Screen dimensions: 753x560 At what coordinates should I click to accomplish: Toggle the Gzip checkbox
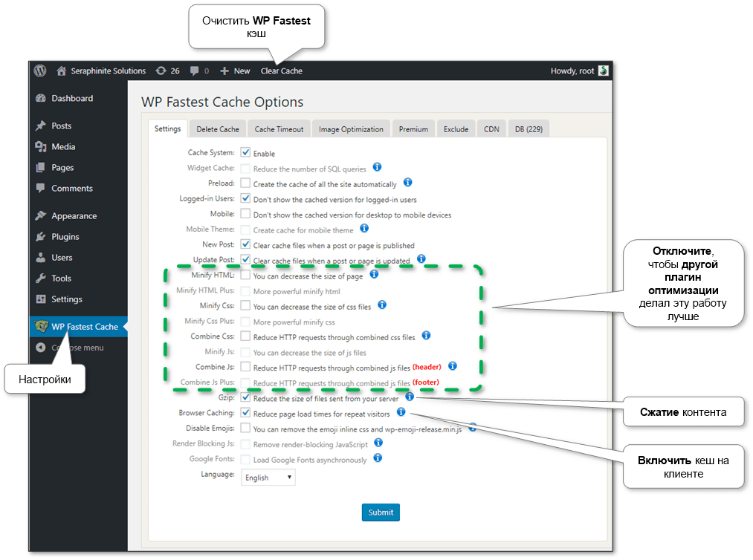point(245,397)
